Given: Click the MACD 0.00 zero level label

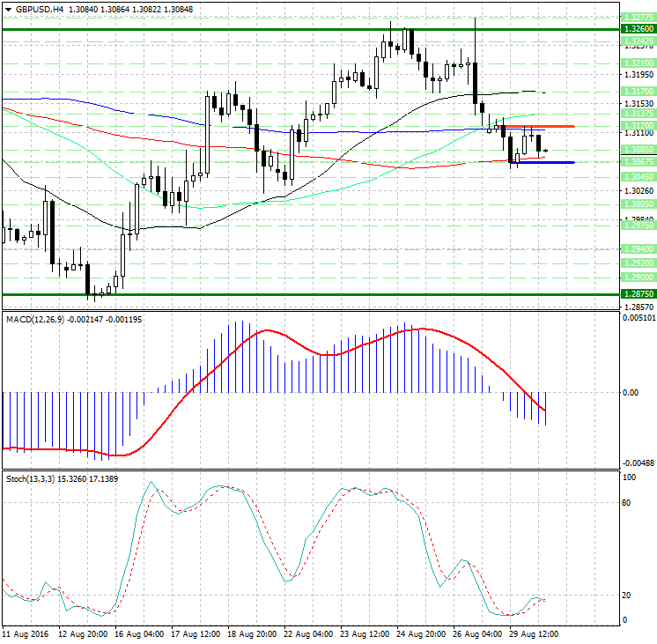Looking at the screenshot, I should [x=630, y=392].
